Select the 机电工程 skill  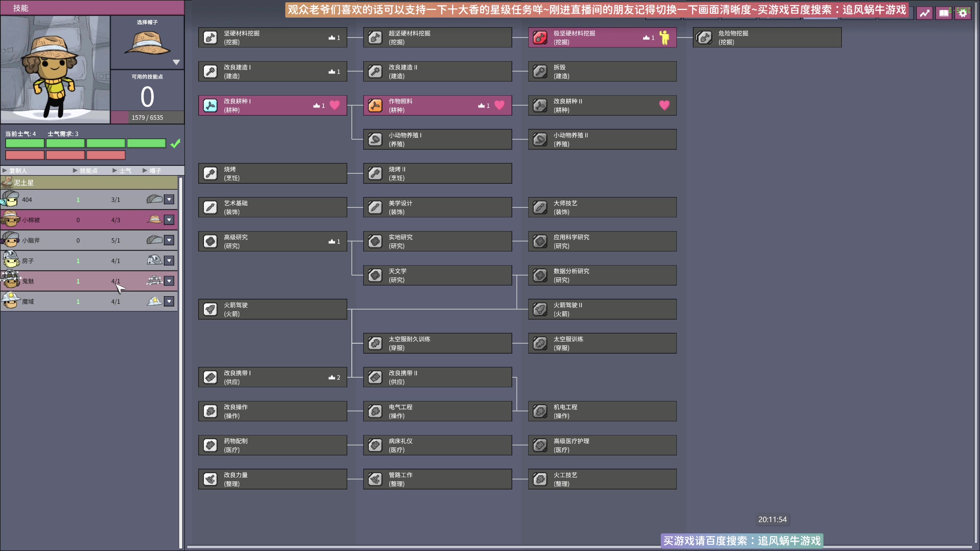click(602, 411)
